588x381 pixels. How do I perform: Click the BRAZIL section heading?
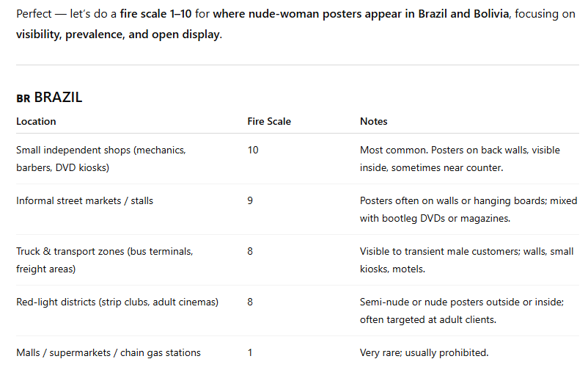tap(58, 98)
